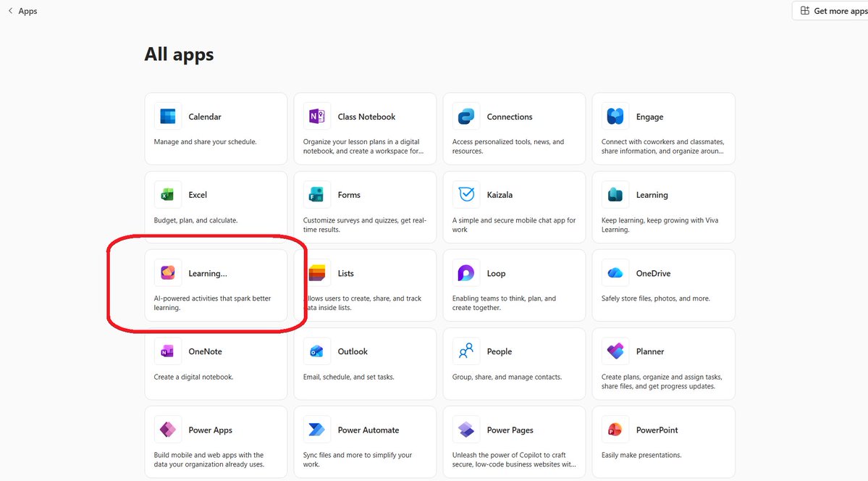
Task: Click the All apps heading
Action: point(179,54)
